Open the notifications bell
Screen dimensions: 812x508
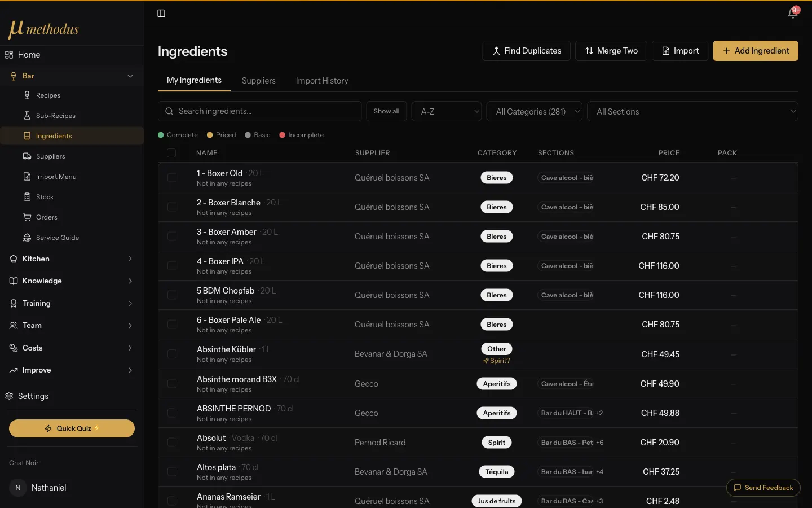click(792, 14)
